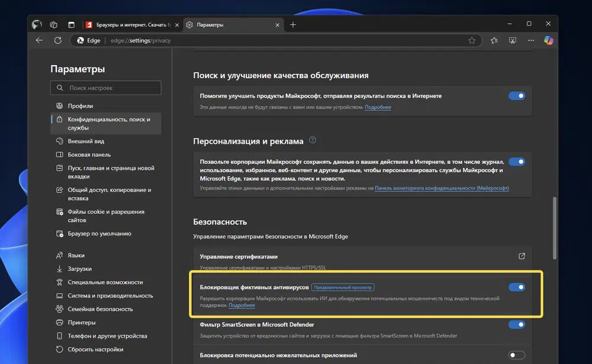This screenshot has width=592, height=364.
Task: Open the Загрузки settings section
Action: coord(106,269)
